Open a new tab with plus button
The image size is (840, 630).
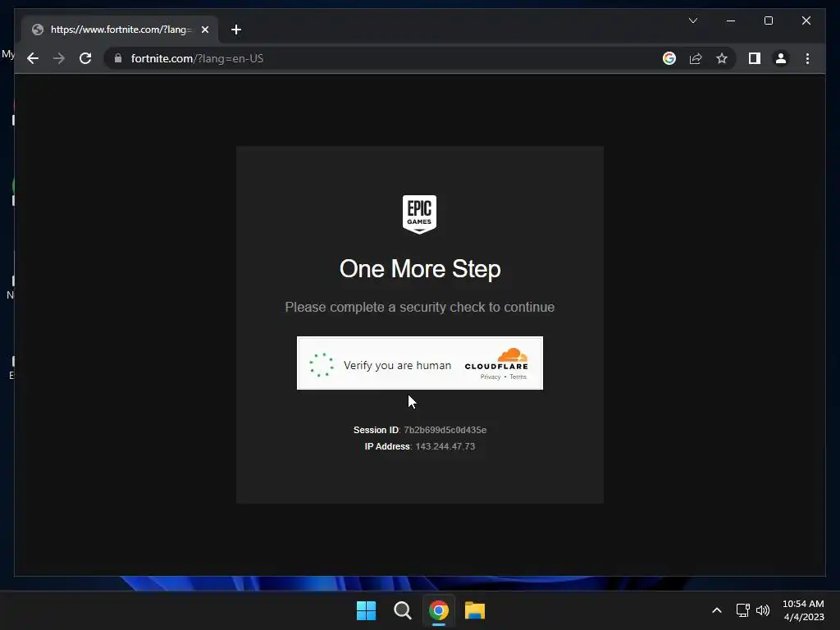coord(236,30)
